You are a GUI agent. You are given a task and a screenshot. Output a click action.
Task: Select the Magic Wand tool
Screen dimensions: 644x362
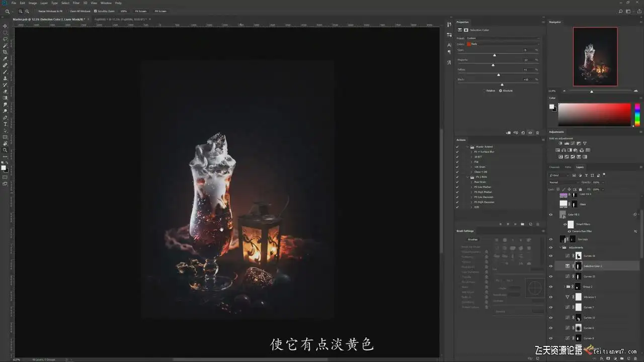tap(5, 46)
